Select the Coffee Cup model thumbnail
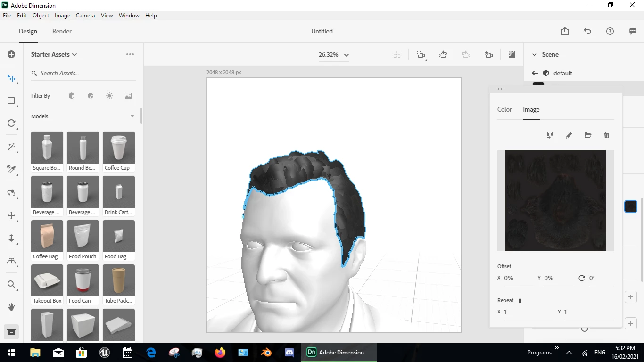Viewport: 644px width, 362px height. (119, 148)
